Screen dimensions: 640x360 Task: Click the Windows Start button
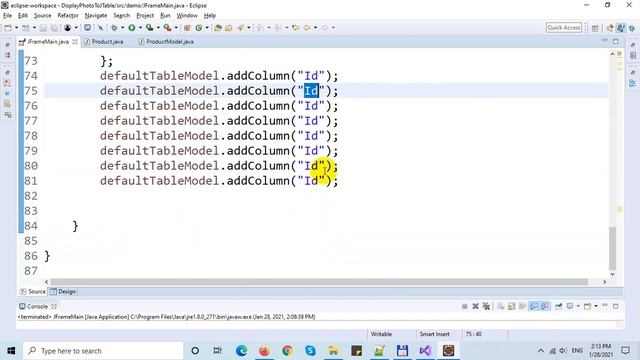coord(11,351)
